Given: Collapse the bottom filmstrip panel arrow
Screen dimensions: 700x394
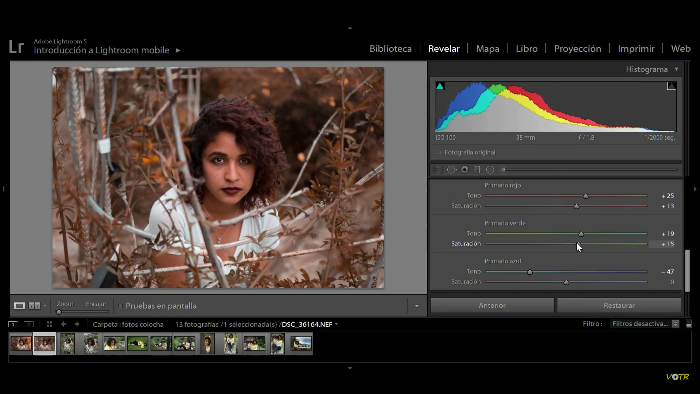Looking at the screenshot, I should (350, 368).
